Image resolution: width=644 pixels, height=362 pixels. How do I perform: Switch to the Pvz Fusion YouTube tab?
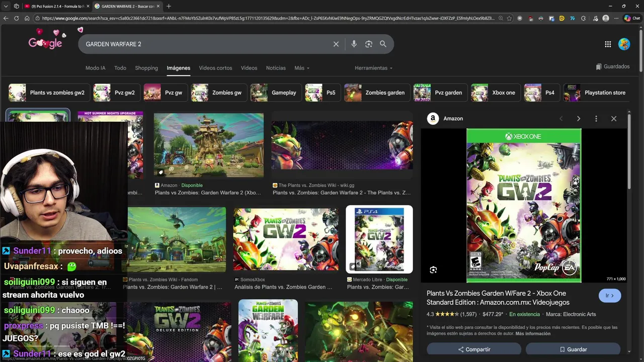click(x=56, y=6)
